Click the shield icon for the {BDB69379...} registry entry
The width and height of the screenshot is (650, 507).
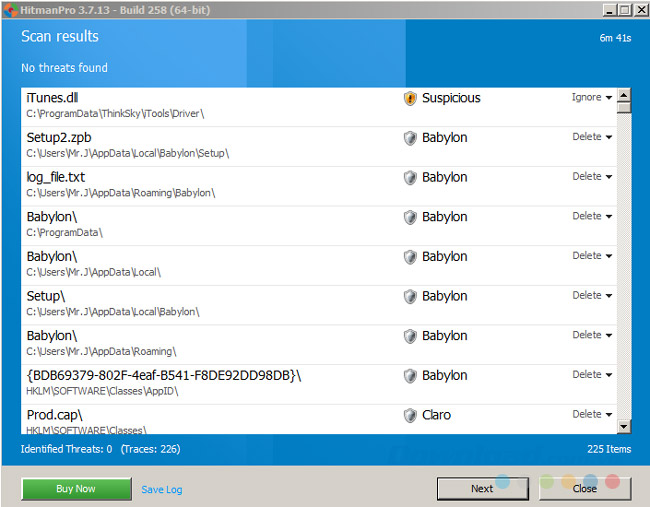(x=410, y=375)
